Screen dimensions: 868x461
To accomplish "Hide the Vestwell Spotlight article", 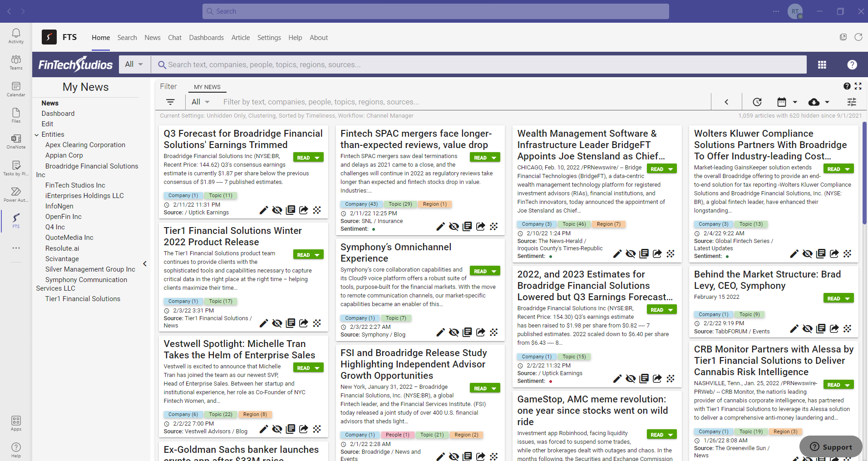I will tap(277, 429).
